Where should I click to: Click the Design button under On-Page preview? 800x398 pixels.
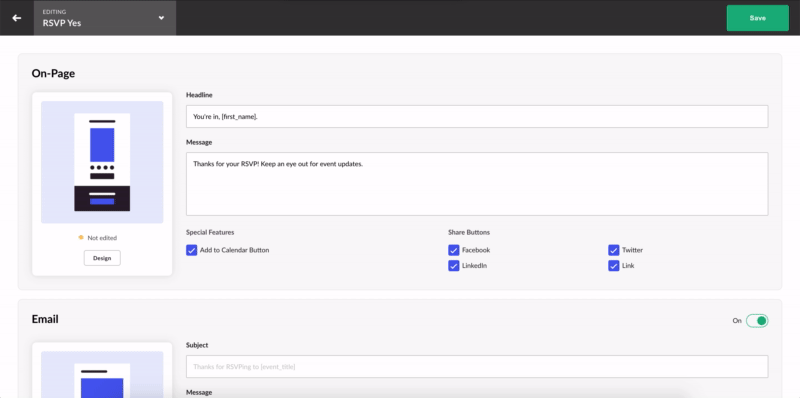point(102,258)
